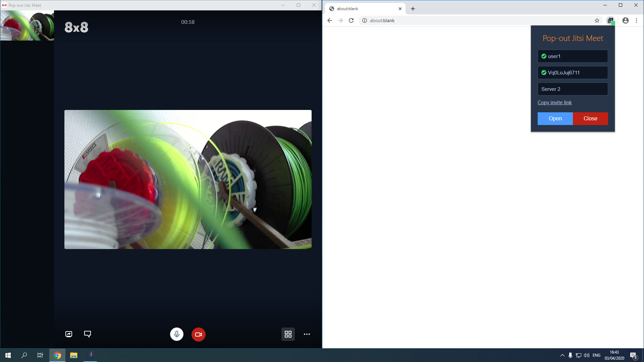Viewport: 644px width, 362px height.
Task: Reload the about:blank page
Action: click(351, 20)
